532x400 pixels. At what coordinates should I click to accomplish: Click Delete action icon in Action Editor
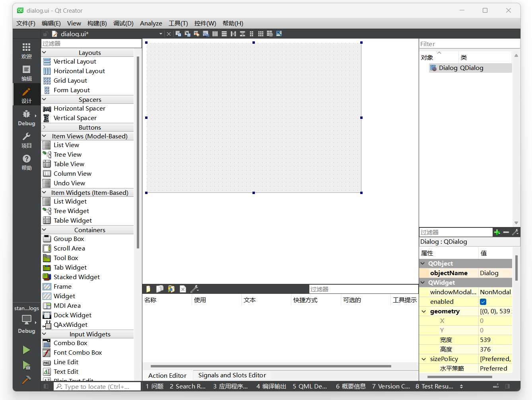pyautogui.click(x=183, y=289)
